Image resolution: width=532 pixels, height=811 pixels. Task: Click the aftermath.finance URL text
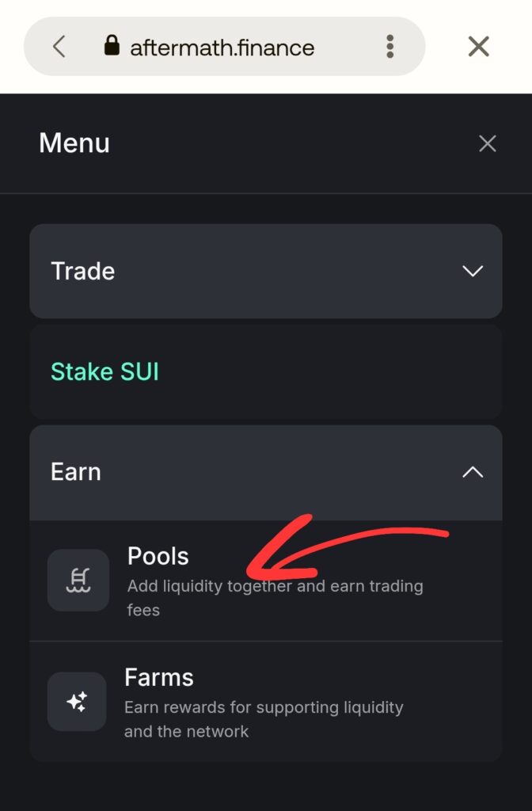tap(222, 48)
